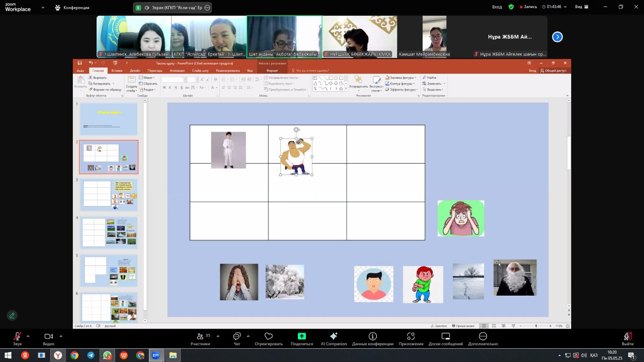Click the AI Companion icon
Image resolution: width=644 pixels, height=362 pixels.
point(333,338)
